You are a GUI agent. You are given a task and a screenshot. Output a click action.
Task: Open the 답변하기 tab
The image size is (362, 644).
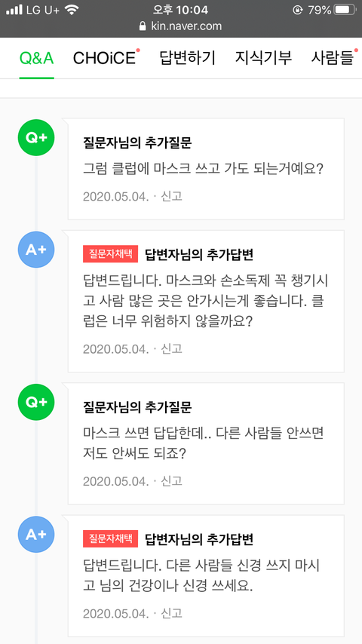187,58
